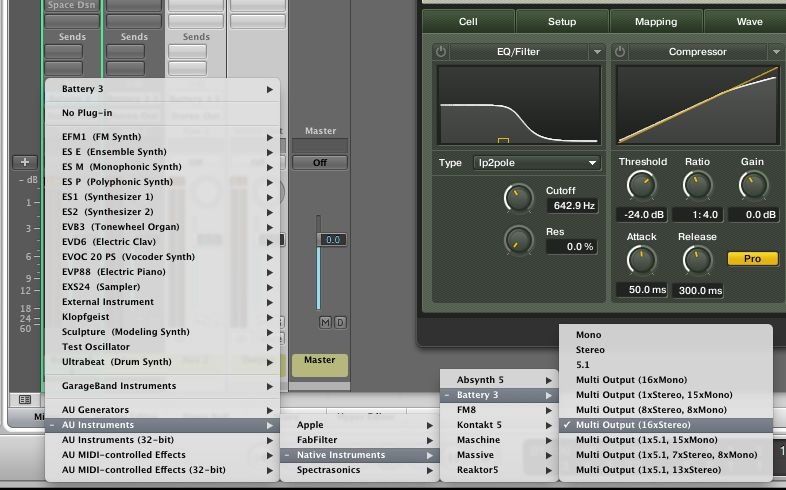The width and height of the screenshot is (786, 490).
Task: Open EXS24 (Sampler) submenu
Action: coord(162,287)
